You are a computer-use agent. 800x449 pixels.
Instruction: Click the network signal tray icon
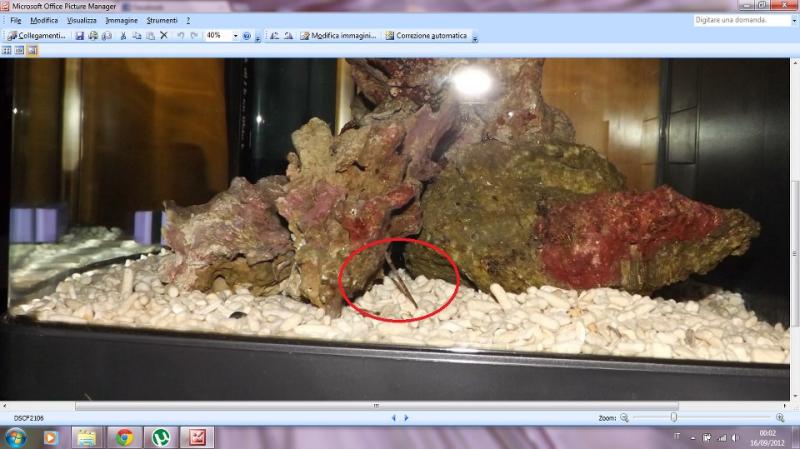(x=722, y=438)
